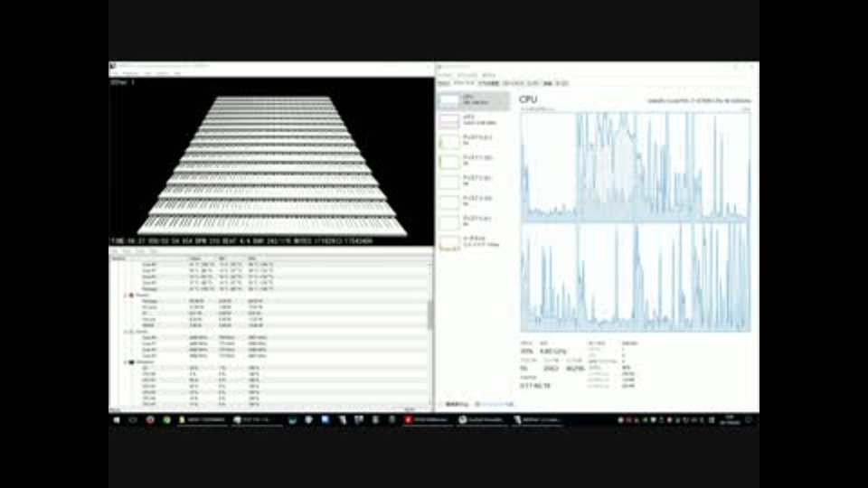
Task: Click the taskbar clock
Action: (x=730, y=420)
